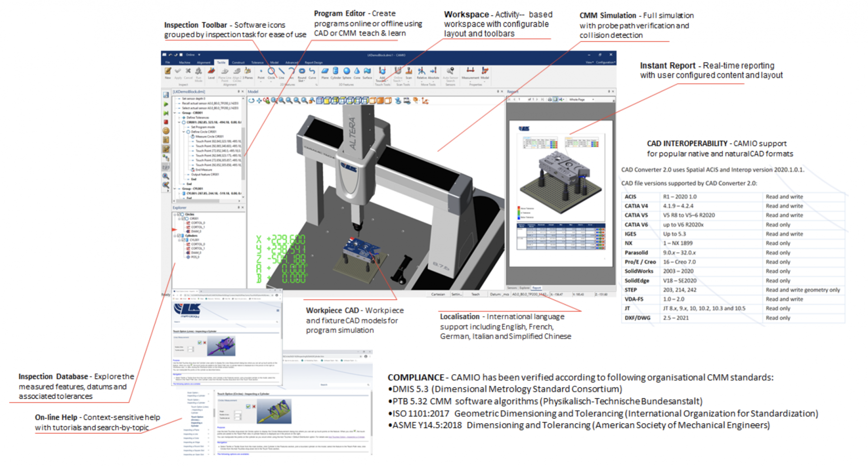Image resolution: width=868 pixels, height=466 pixels.
Task: Select the Cone 3D feature tool
Action: pos(357,72)
